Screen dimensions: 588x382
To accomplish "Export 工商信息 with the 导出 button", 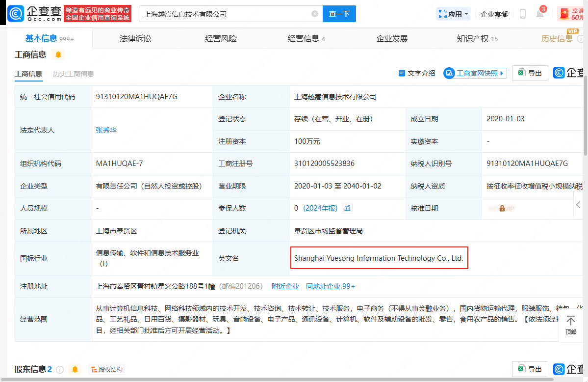I will pyautogui.click(x=530, y=73).
